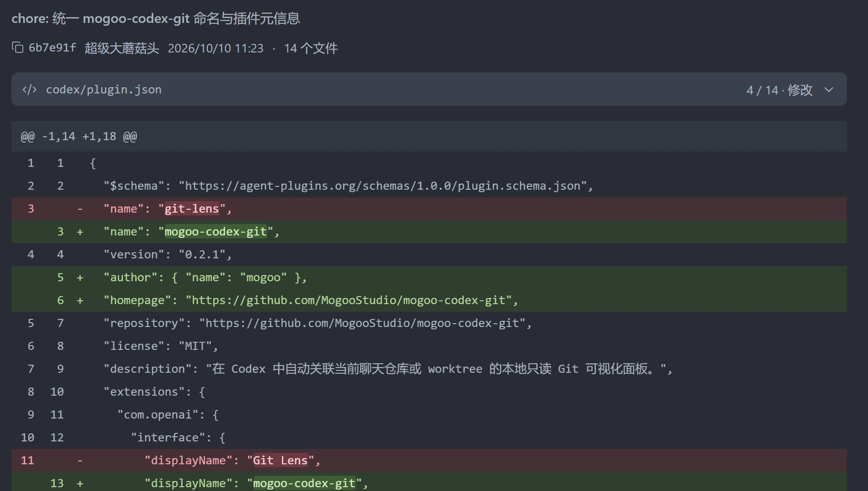Copy commit hash 6b7e91f icon
The image size is (868, 491).
[18, 48]
